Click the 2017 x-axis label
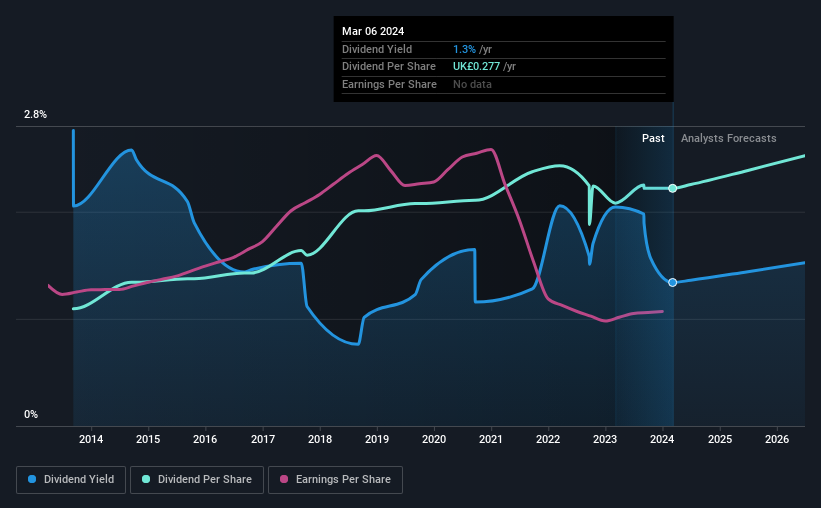Viewport: 821px width, 508px height. (263, 439)
